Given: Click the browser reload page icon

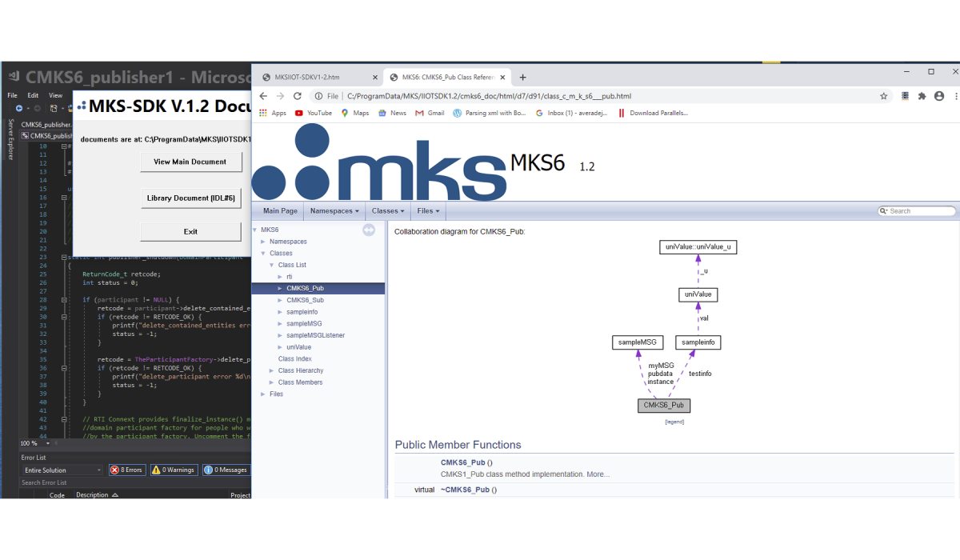Looking at the screenshot, I should [x=298, y=96].
